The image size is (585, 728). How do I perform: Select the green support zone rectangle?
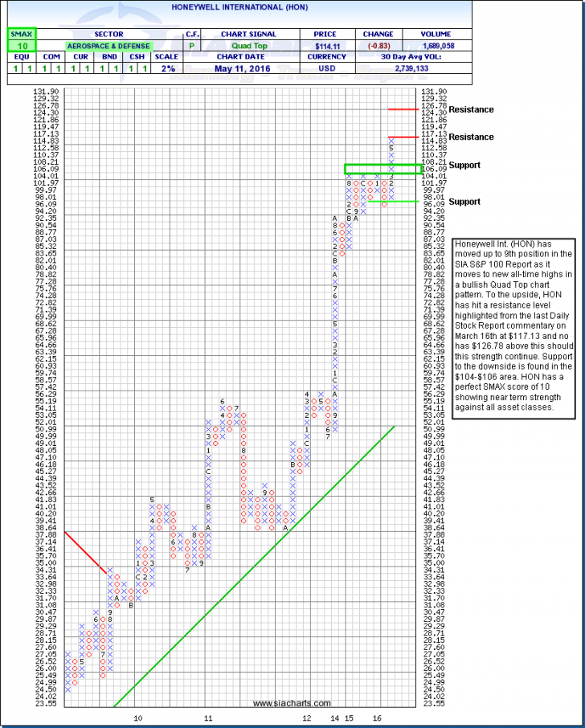tap(382, 170)
